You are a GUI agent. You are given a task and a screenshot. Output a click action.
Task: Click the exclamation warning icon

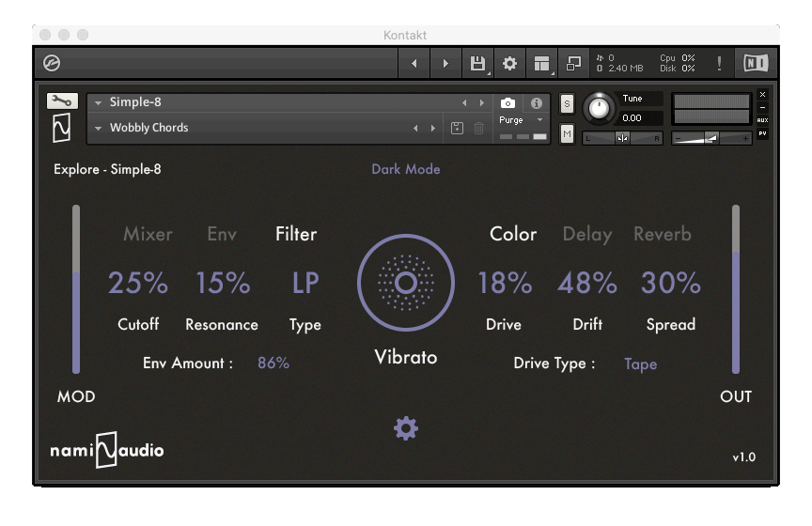(719, 63)
